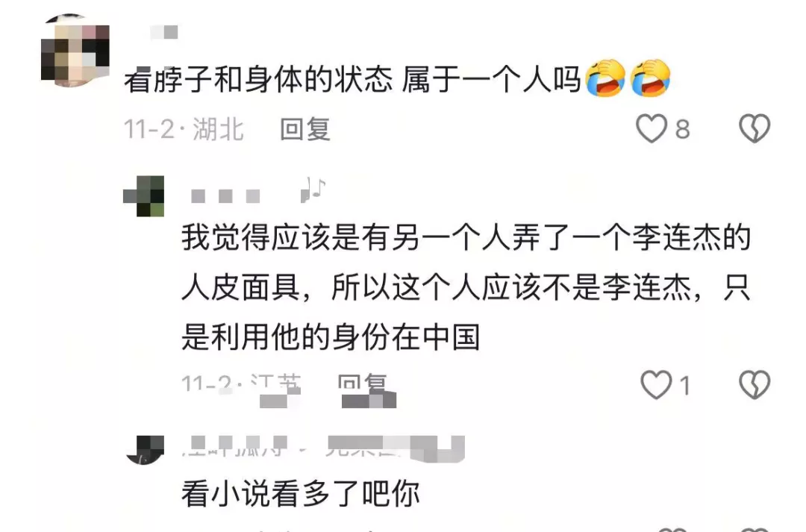Open the third commenter's dark avatar
Image resolution: width=806 pixels, height=532 pixels.
tap(145, 450)
